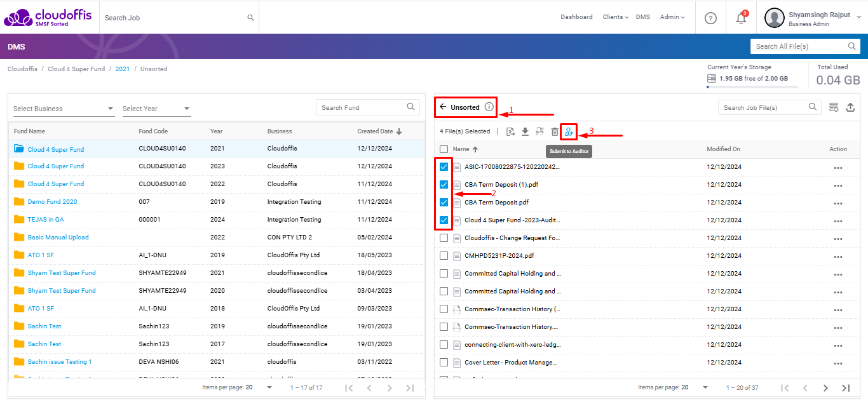The width and height of the screenshot is (868, 402).
Task: Click the Modified On column header
Action: 724,149
